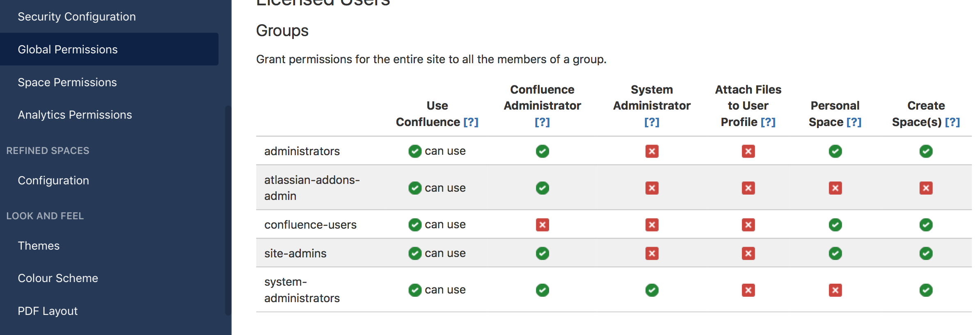Open Colour Scheme sidebar item
The height and width of the screenshot is (335, 980).
point(58,278)
